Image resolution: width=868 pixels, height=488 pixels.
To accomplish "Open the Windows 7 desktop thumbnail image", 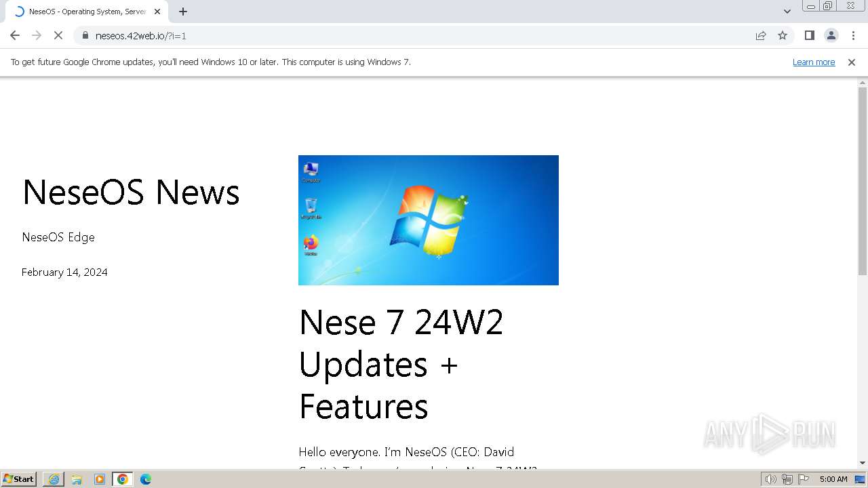I will click(429, 220).
